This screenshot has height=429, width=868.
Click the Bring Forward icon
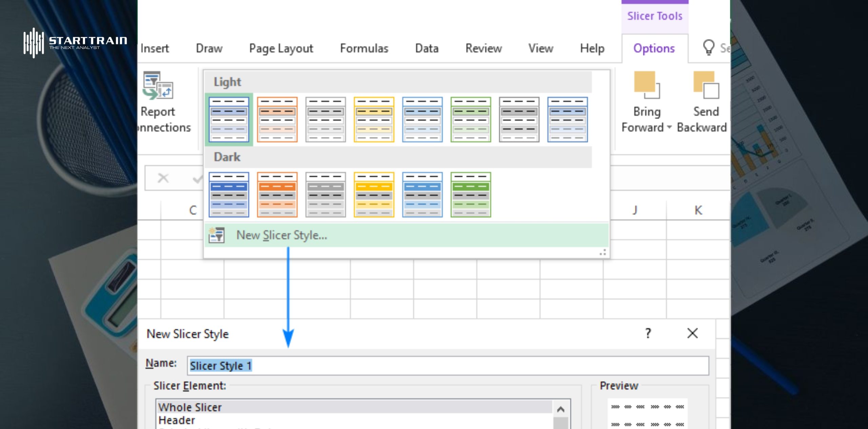[646, 85]
